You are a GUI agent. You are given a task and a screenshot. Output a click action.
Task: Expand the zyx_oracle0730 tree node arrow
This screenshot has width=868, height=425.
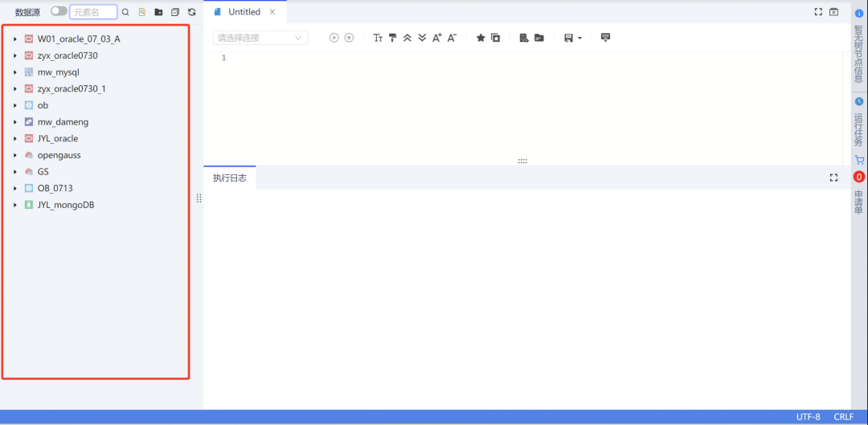pyautogui.click(x=15, y=56)
